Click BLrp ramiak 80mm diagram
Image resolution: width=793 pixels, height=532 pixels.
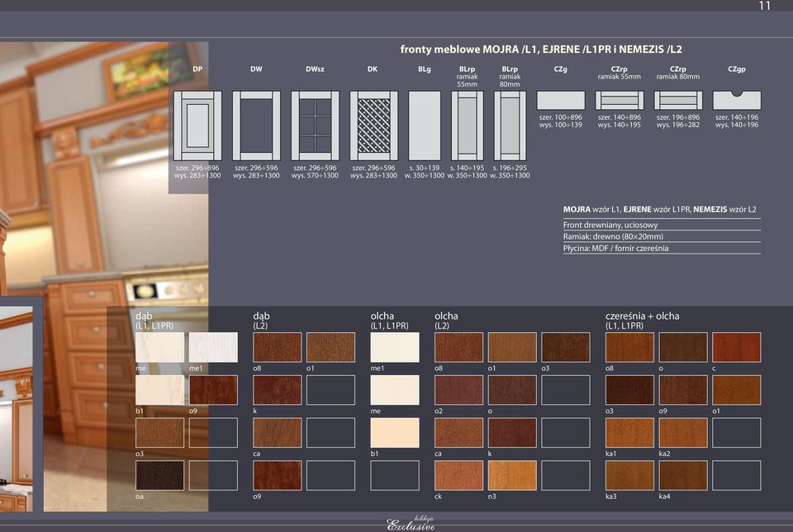(510, 126)
